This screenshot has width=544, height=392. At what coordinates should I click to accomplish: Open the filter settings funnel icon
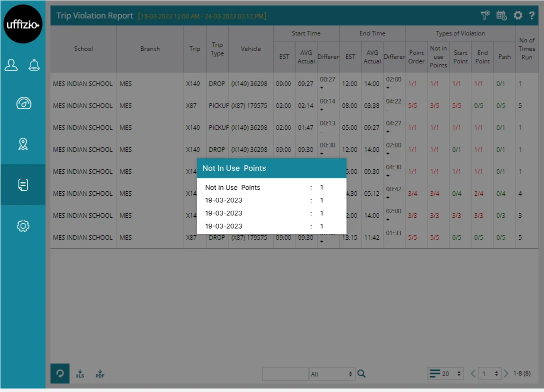(485, 15)
